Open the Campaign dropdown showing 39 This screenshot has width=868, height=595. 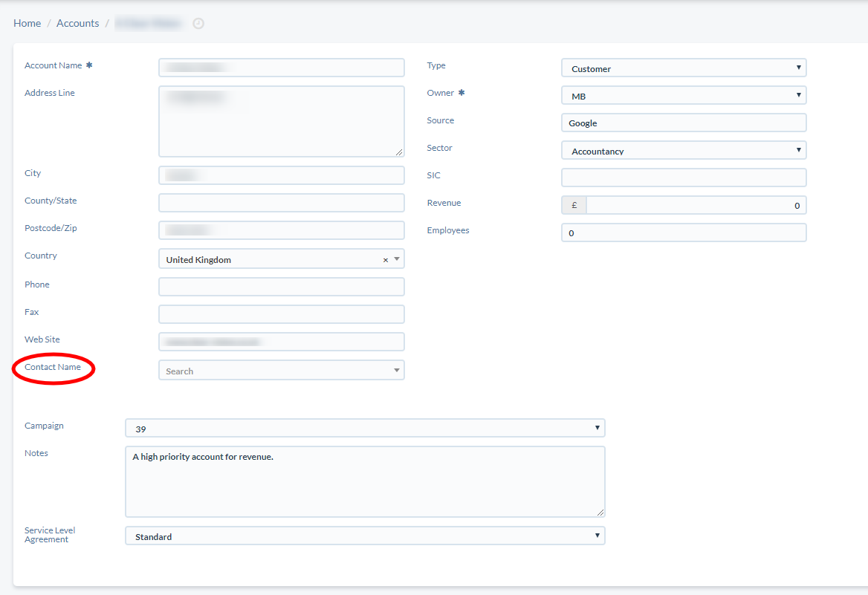(365, 428)
